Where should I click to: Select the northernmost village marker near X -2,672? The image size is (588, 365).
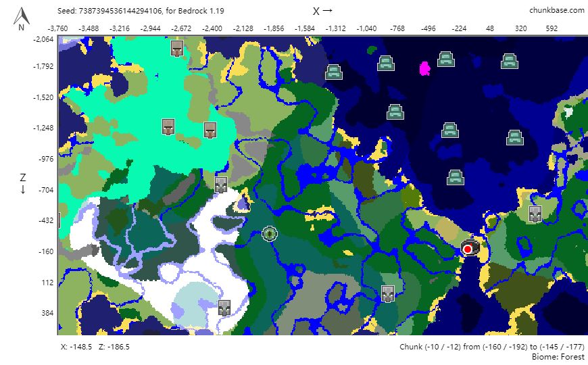click(177, 49)
